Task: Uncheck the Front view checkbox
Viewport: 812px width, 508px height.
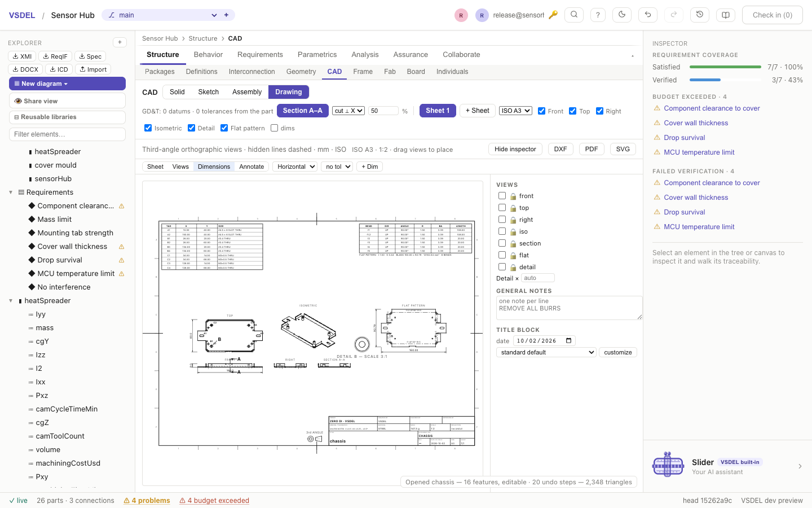Action: point(541,111)
